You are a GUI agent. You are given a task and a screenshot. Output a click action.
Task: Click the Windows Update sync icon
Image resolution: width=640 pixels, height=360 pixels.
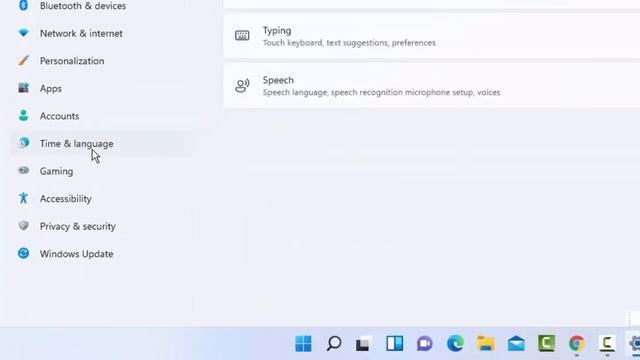[x=24, y=253]
